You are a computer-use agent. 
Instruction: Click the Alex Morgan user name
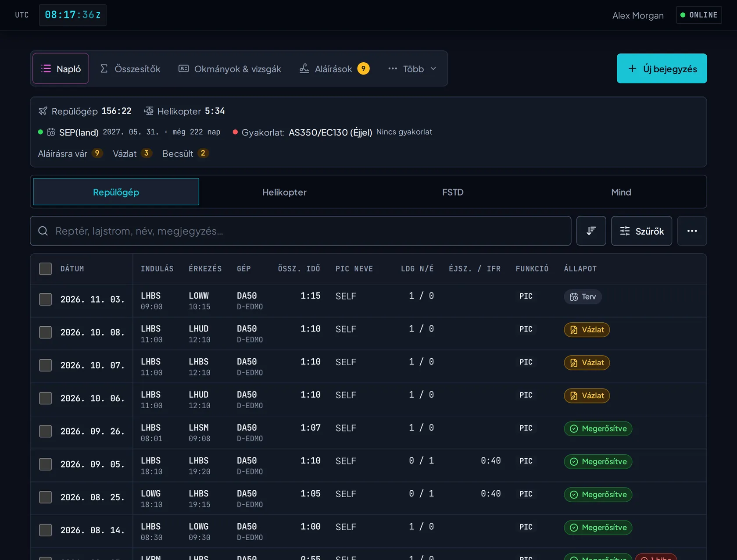638,15
